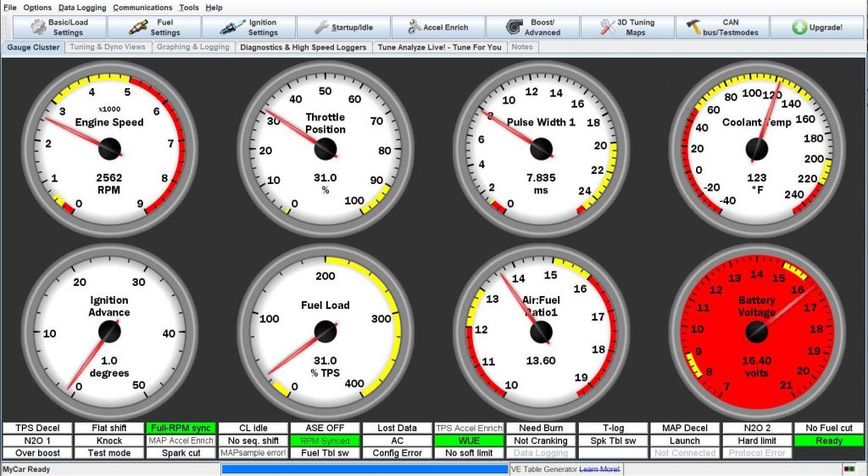Expand the Tools menu
This screenshot has height=476, width=868.
[x=189, y=7]
